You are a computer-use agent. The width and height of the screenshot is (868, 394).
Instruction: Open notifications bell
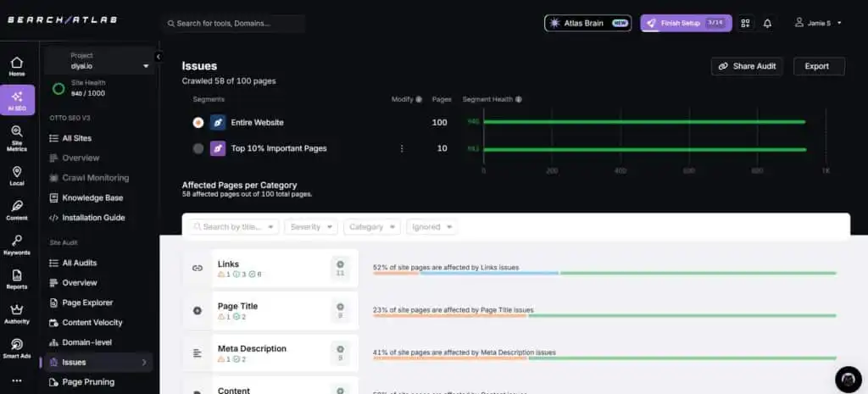pyautogui.click(x=767, y=23)
